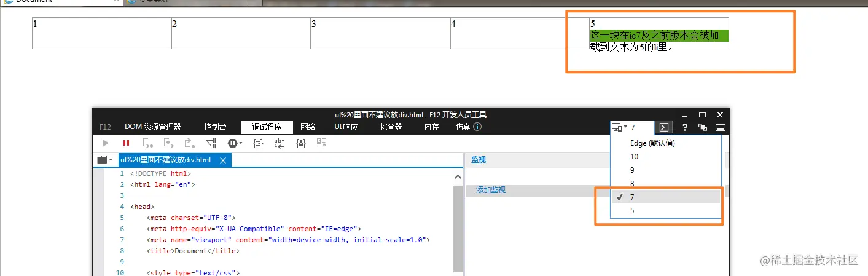Click the break on new worker icon
Image resolution: width=868 pixels, height=276 pixels.
click(x=211, y=143)
